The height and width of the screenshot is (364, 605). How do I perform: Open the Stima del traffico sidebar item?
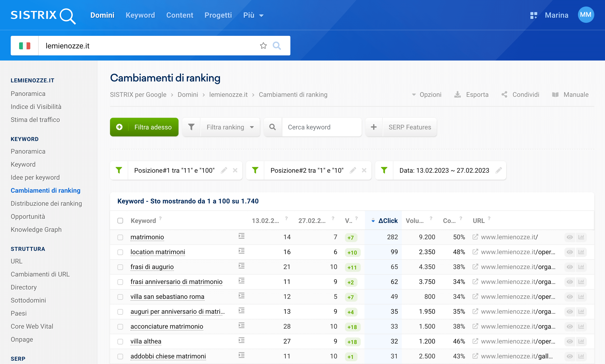(35, 120)
